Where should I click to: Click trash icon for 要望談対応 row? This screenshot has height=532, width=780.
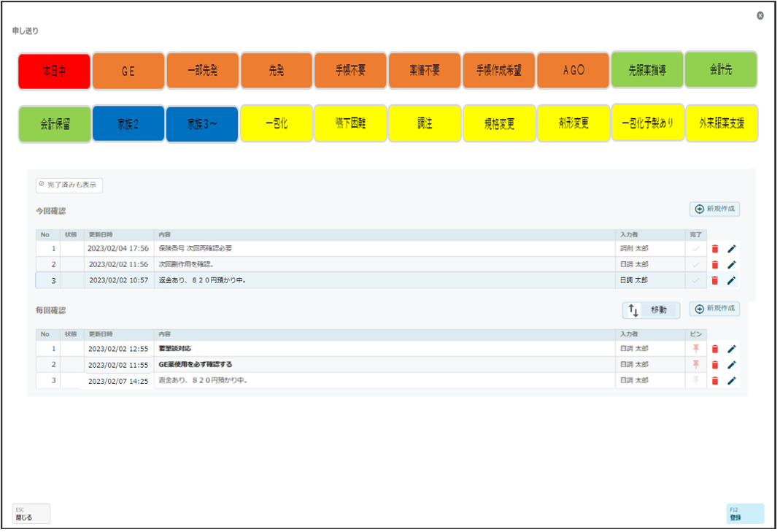coord(715,349)
